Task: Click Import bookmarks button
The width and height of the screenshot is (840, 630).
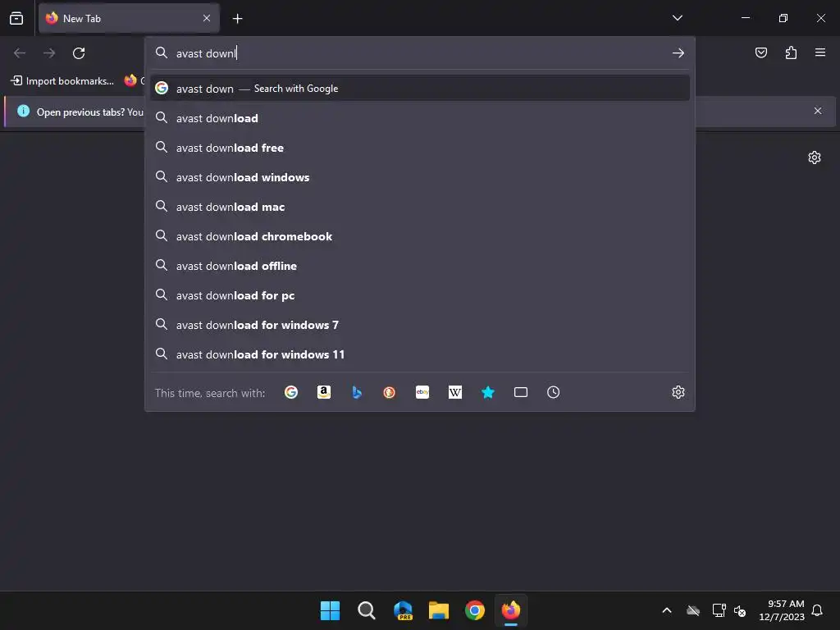Action: 62,81
